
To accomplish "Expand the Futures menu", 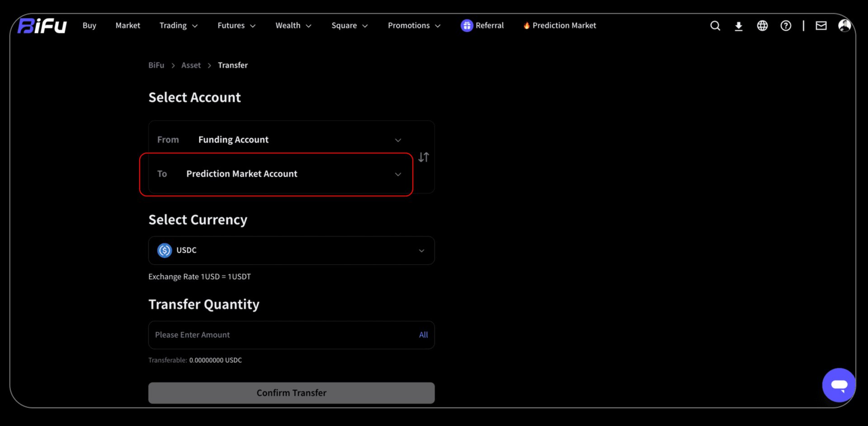I will coord(236,26).
